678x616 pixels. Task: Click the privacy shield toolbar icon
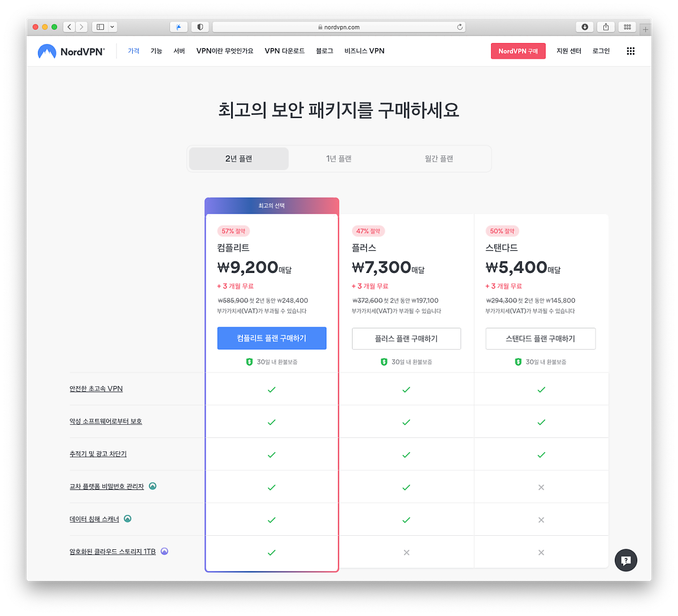tap(200, 27)
